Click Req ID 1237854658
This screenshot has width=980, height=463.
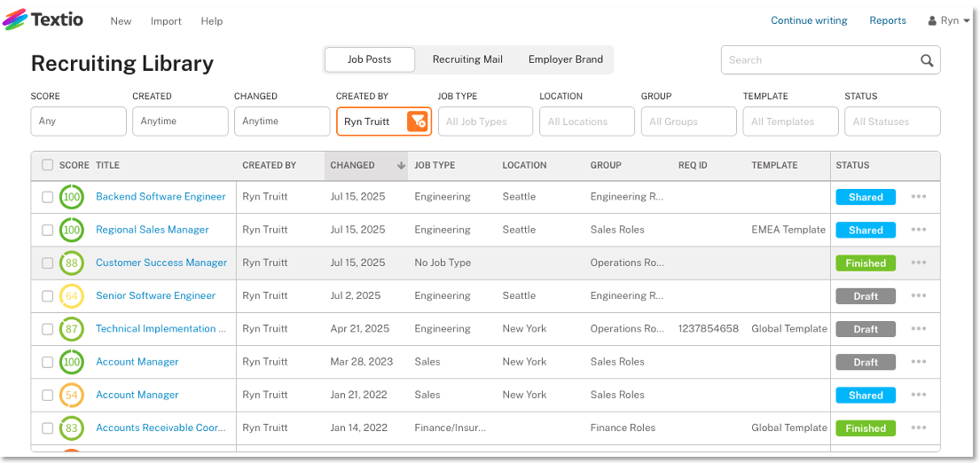pyautogui.click(x=708, y=329)
